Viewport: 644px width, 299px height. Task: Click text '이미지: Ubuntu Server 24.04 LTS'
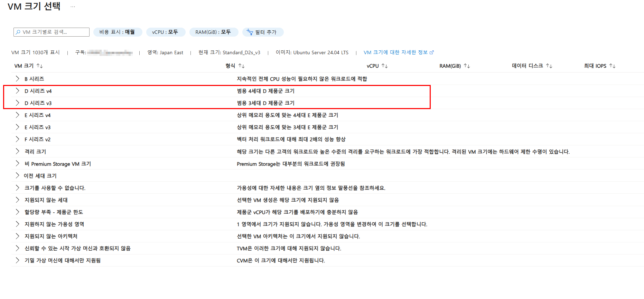312,52
